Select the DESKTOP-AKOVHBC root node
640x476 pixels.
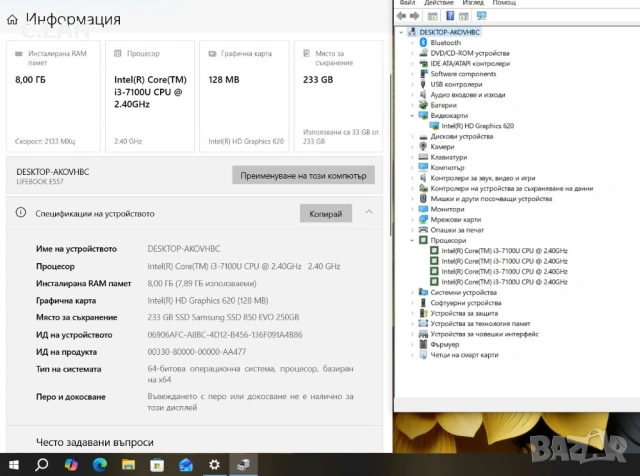(x=449, y=32)
